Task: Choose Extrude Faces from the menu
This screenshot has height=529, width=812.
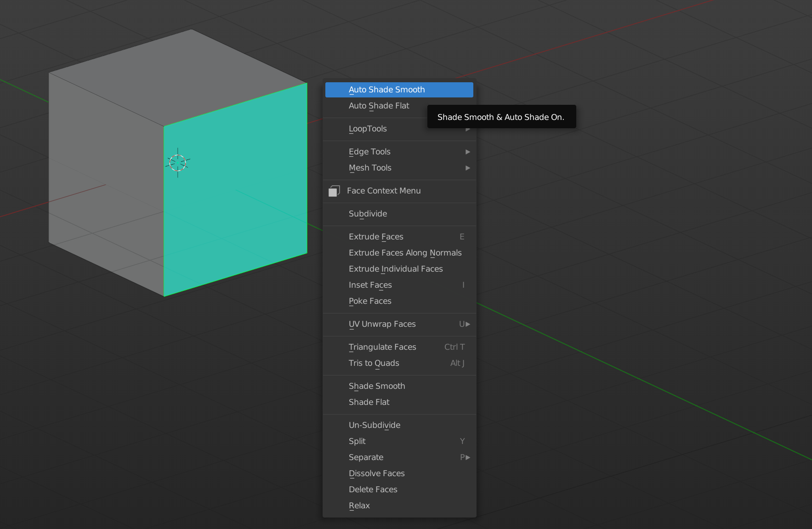Action: (x=399, y=237)
